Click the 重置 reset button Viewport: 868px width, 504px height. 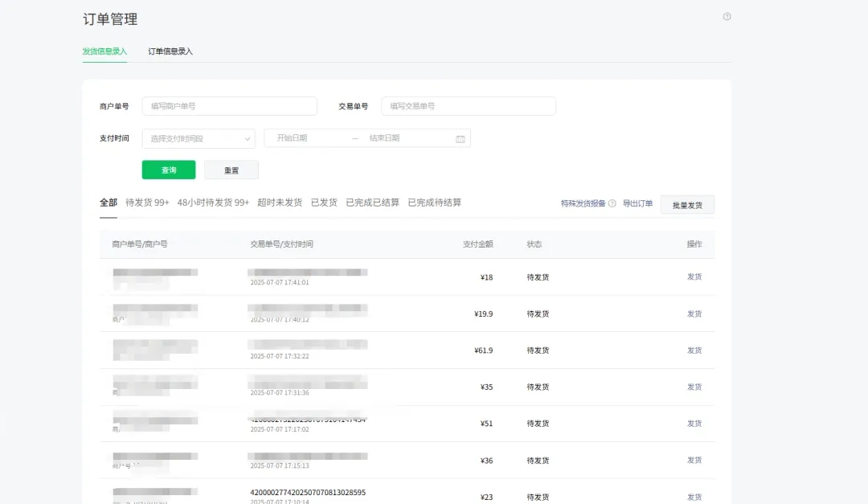click(x=231, y=170)
